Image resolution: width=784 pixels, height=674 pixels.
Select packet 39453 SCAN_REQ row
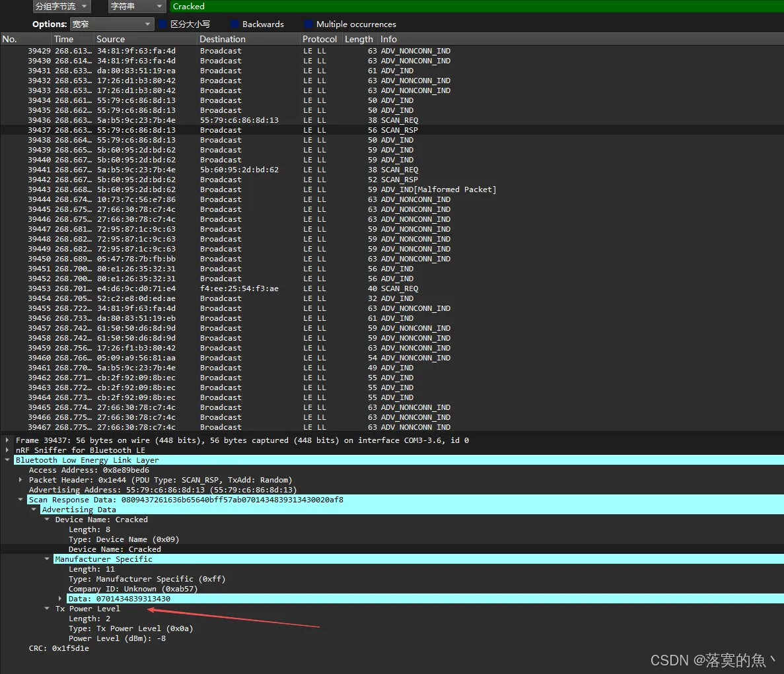pyautogui.click(x=392, y=288)
